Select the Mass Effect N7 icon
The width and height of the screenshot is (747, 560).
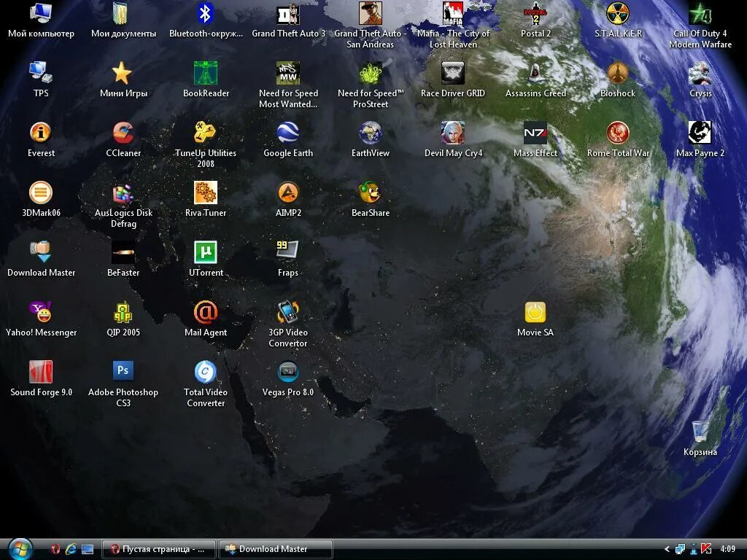[535, 133]
